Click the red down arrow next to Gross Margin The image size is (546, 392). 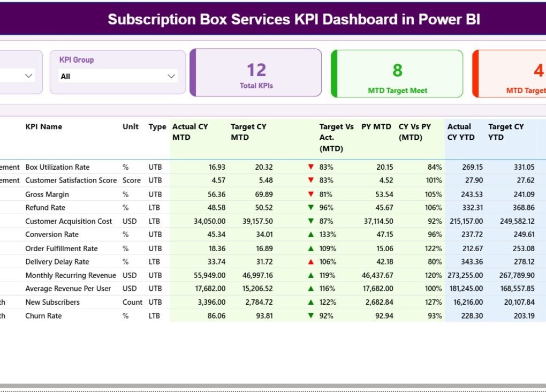pyautogui.click(x=312, y=194)
